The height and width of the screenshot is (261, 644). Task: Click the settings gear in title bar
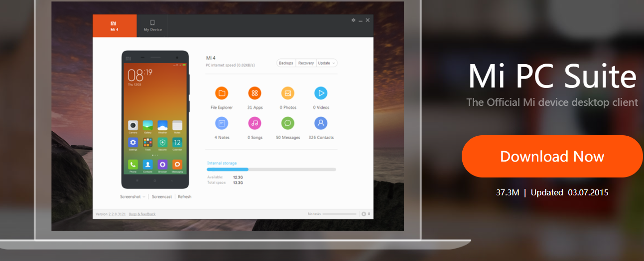[x=353, y=20]
